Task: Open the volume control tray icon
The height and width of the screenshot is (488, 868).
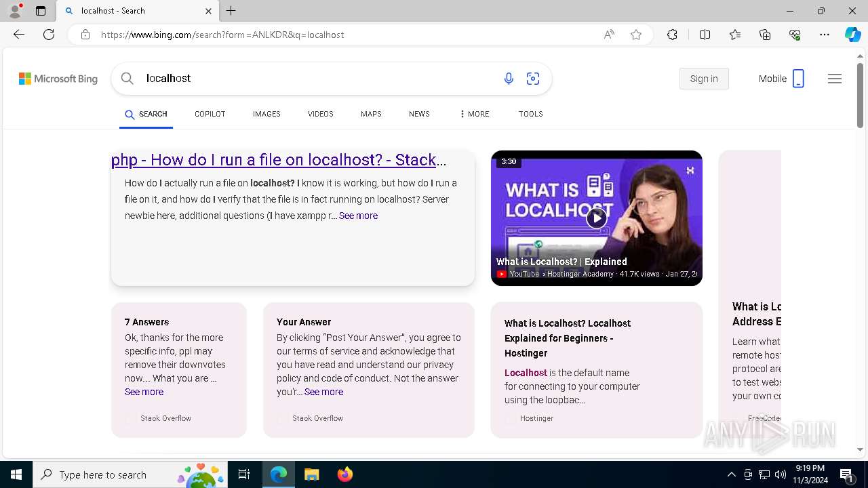Action: tap(781, 474)
